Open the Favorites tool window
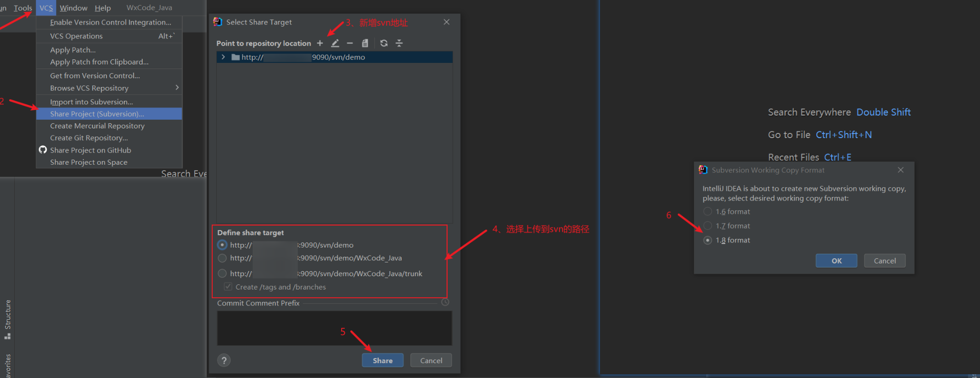The height and width of the screenshot is (378, 980). click(x=8, y=365)
